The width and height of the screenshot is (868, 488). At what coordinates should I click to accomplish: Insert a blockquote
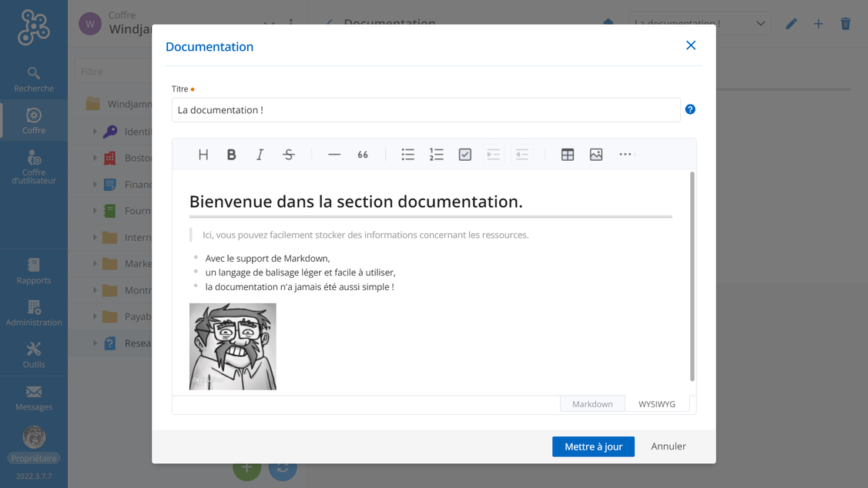tap(363, 155)
